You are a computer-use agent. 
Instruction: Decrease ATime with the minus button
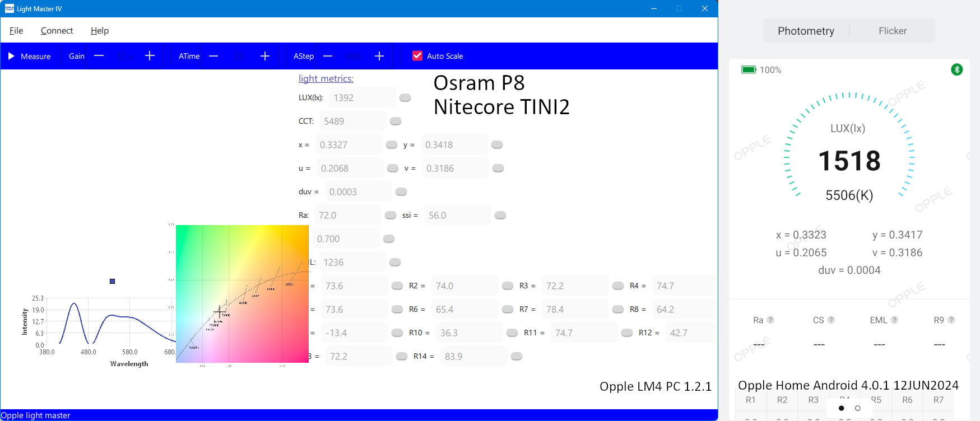[x=213, y=56]
